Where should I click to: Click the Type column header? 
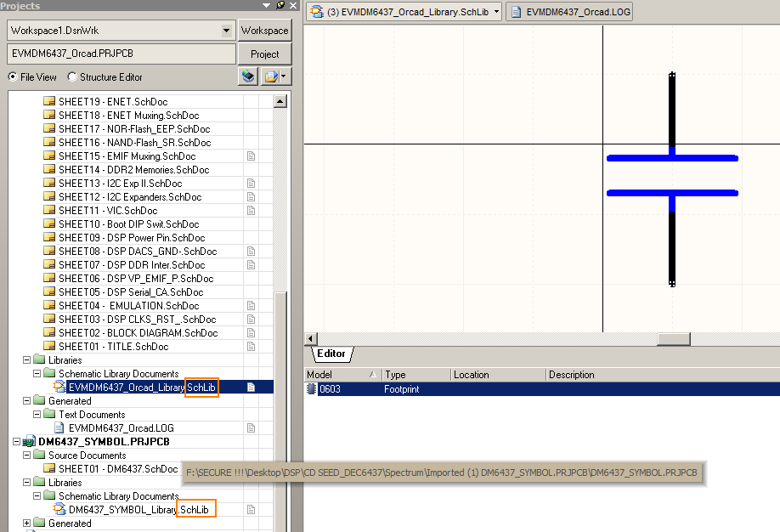416,375
